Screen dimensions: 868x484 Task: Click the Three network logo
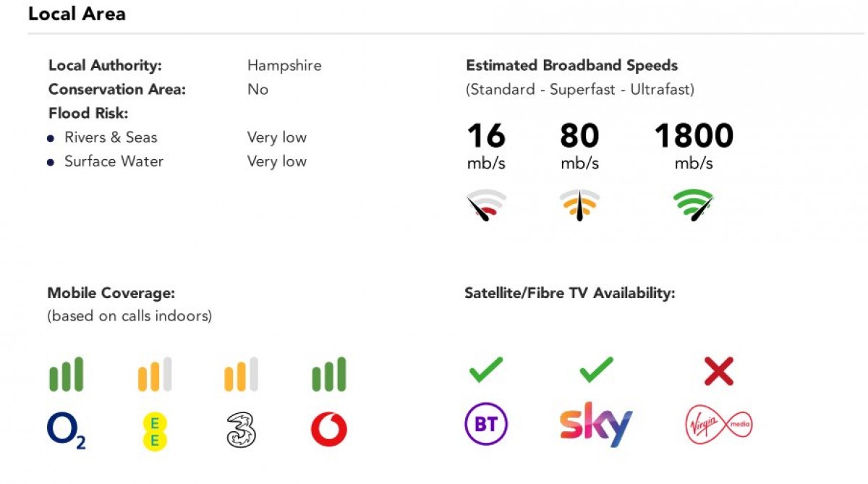pos(240,430)
